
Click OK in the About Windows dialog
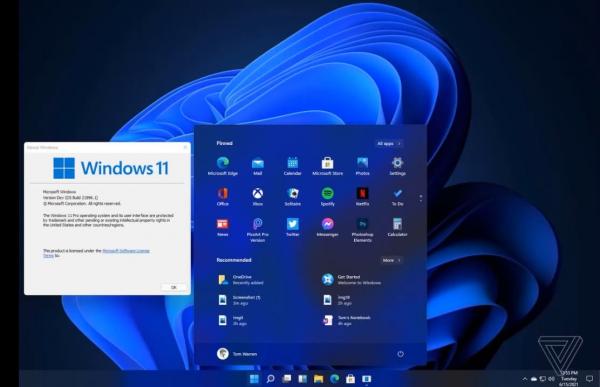pos(173,287)
